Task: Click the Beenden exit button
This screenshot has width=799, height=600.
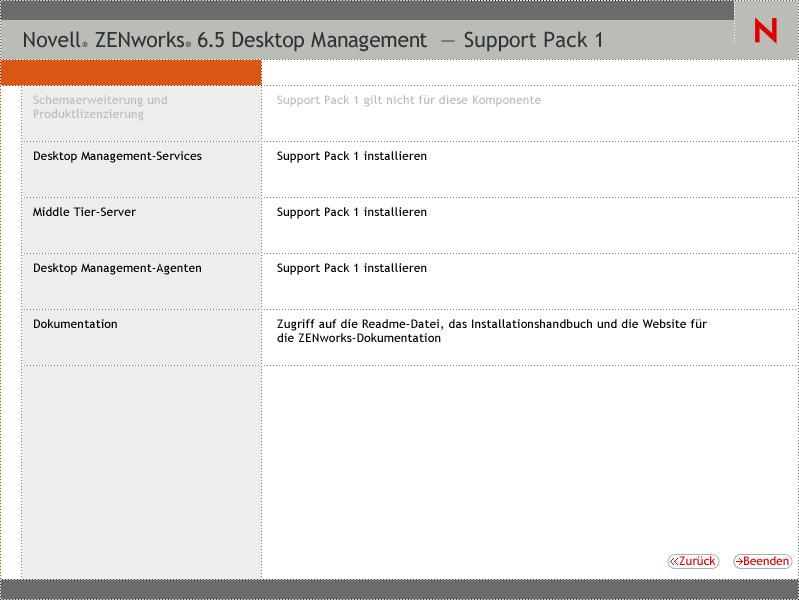Action: [762, 561]
